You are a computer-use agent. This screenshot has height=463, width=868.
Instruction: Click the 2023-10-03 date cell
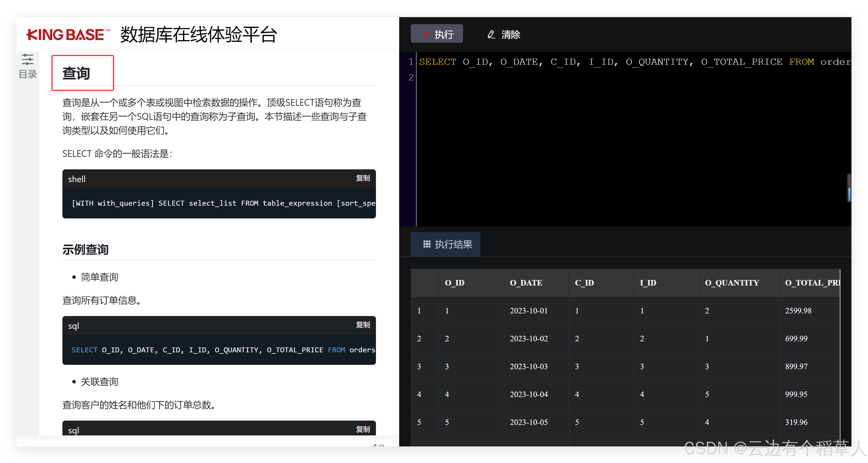[528, 366]
